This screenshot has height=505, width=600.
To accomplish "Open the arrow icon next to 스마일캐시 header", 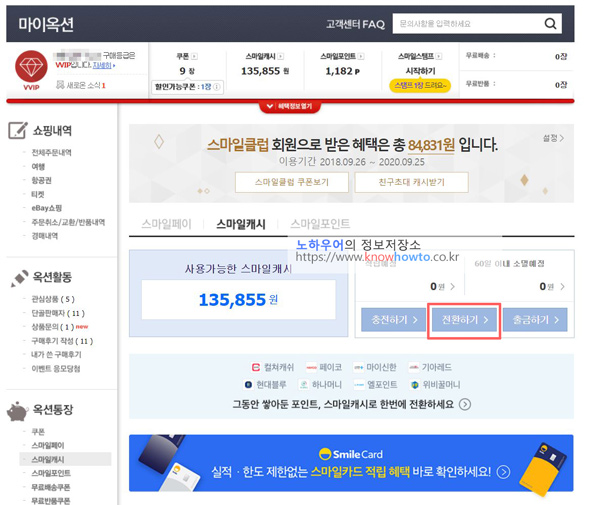I will 281,56.
